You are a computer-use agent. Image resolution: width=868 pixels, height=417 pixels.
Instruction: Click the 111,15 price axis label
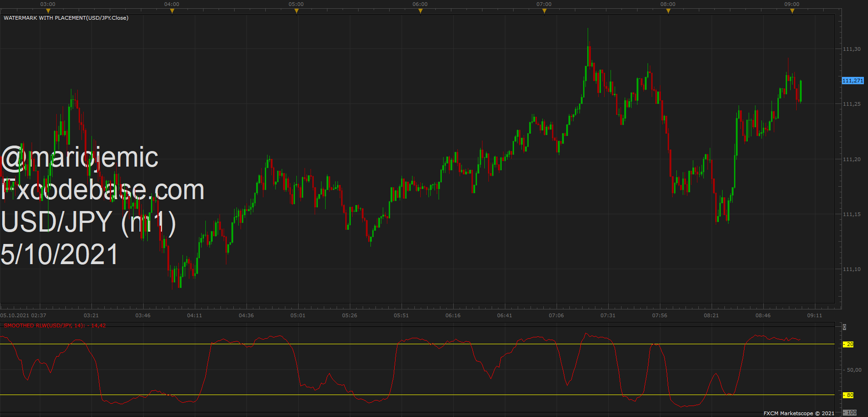[852, 214]
